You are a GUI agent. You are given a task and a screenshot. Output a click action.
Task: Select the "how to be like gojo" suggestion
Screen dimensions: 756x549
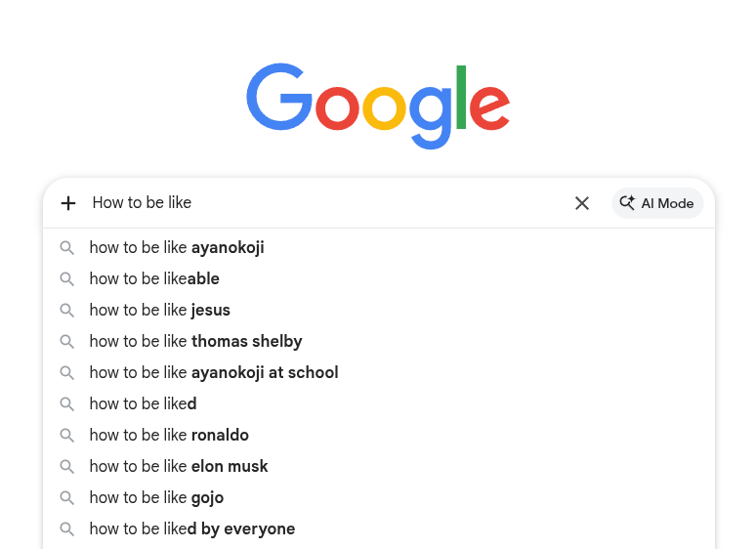378,498
